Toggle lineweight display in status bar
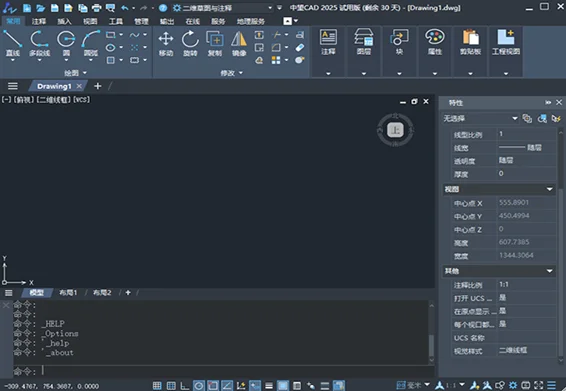The image size is (566, 391). [x=269, y=386]
